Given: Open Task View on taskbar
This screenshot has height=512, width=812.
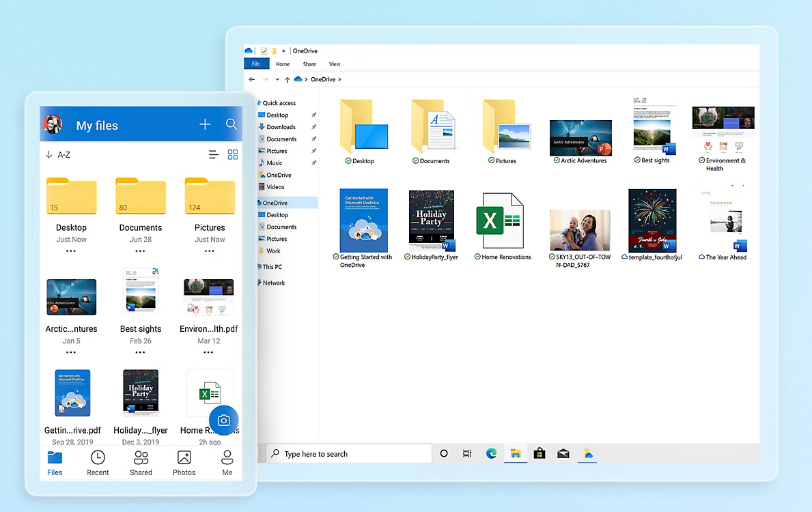Looking at the screenshot, I should [x=467, y=453].
